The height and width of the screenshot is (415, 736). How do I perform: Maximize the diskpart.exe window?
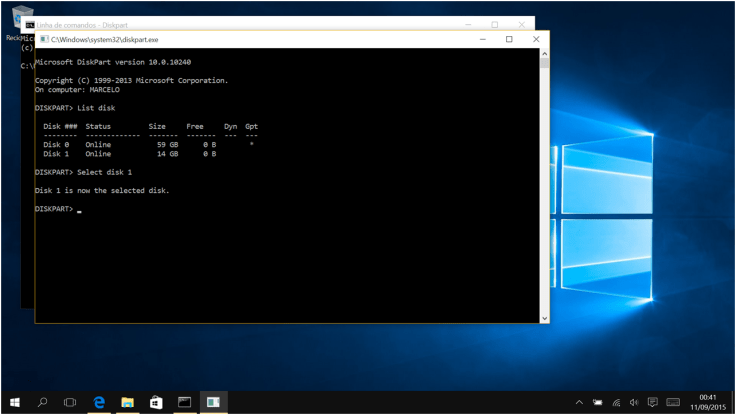(x=509, y=39)
